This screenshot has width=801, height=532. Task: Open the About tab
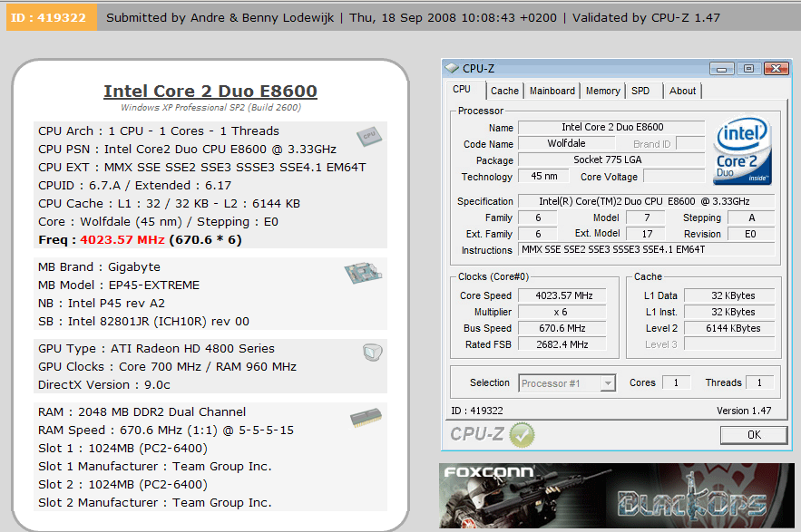682,91
